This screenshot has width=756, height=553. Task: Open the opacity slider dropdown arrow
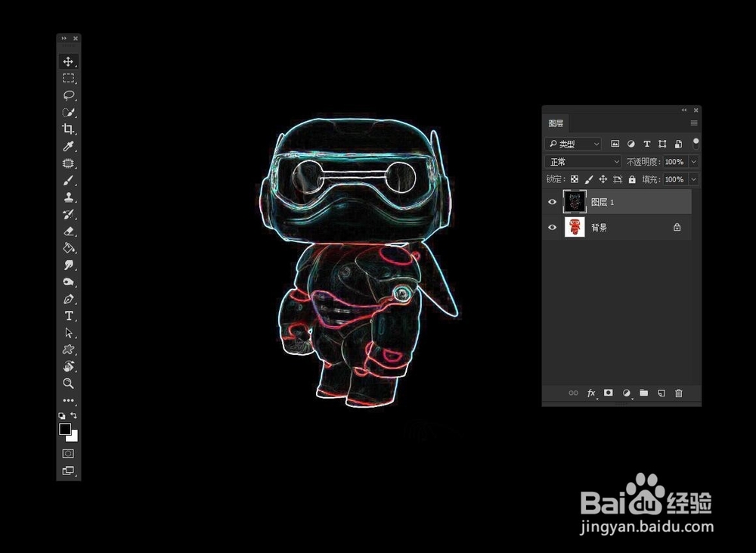pos(694,162)
